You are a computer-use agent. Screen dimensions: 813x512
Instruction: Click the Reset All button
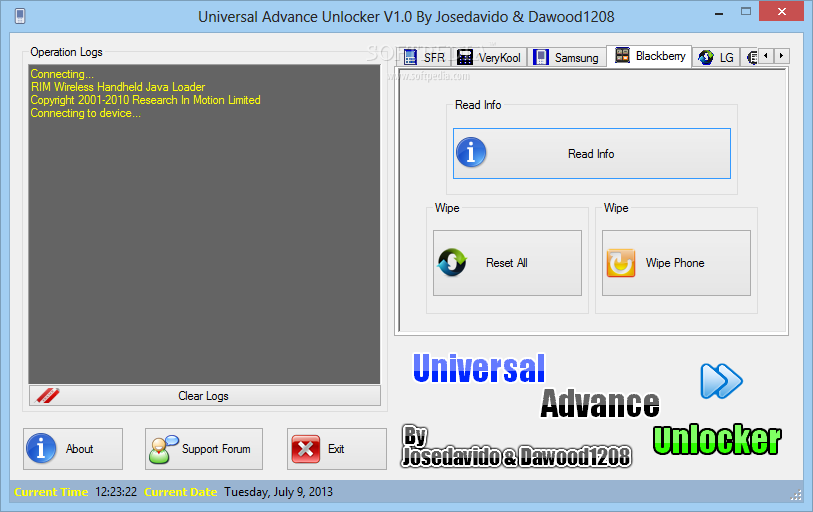coord(507,263)
